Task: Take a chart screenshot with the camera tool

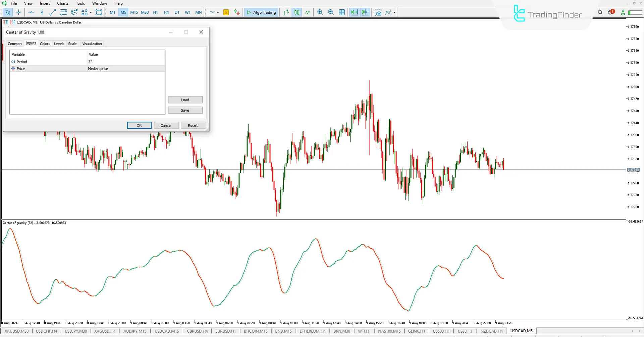Action: 378,12
